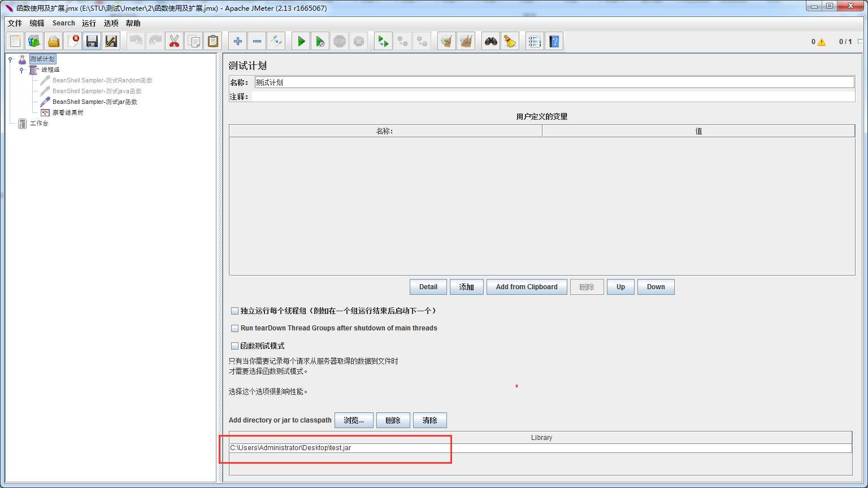868x488 pixels.
Task: Select 察看结果树 in the tree
Action: pos(68,113)
